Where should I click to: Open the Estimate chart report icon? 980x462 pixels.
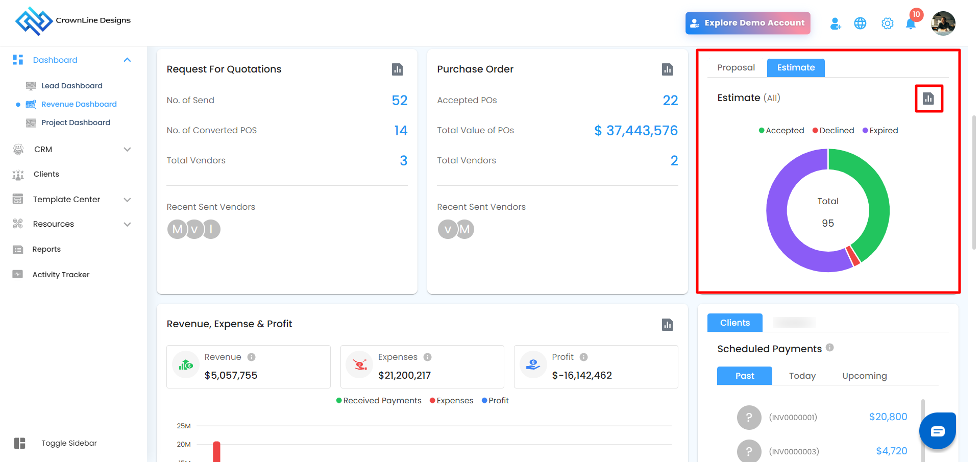coord(928,99)
